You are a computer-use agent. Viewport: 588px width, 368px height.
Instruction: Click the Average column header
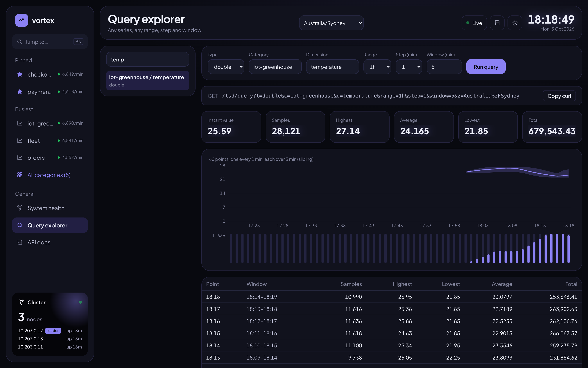(x=502, y=284)
